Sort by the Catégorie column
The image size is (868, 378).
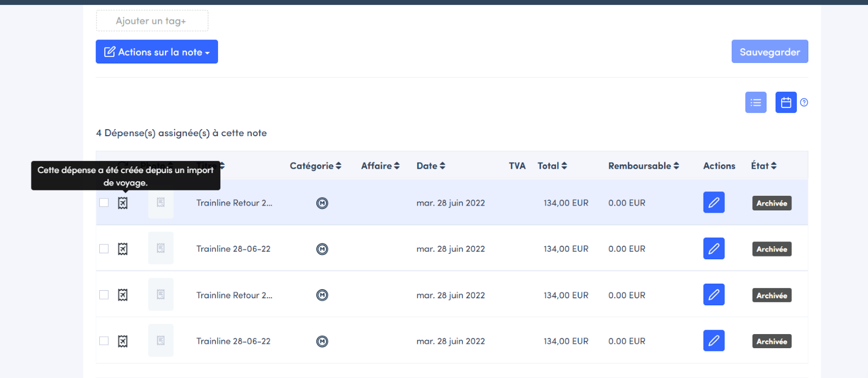click(x=316, y=165)
